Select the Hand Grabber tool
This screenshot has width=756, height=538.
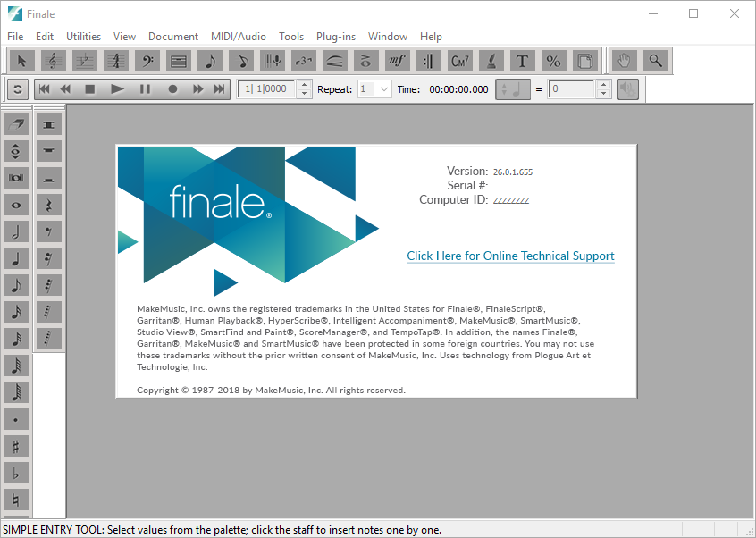pyautogui.click(x=625, y=61)
